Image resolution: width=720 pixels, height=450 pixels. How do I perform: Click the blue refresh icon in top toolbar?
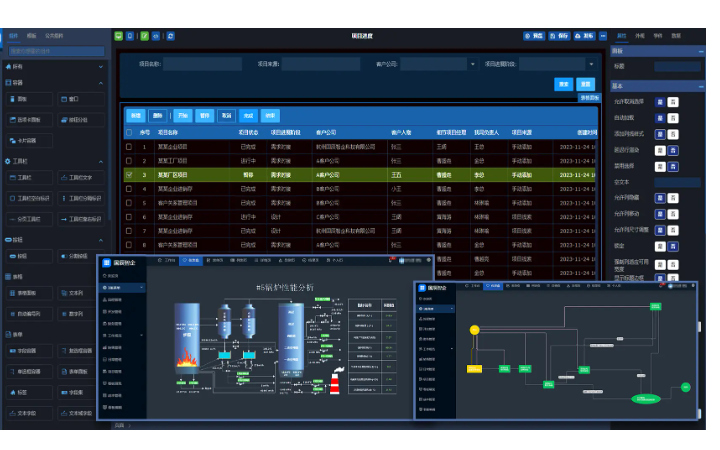pyautogui.click(x=170, y=36)
